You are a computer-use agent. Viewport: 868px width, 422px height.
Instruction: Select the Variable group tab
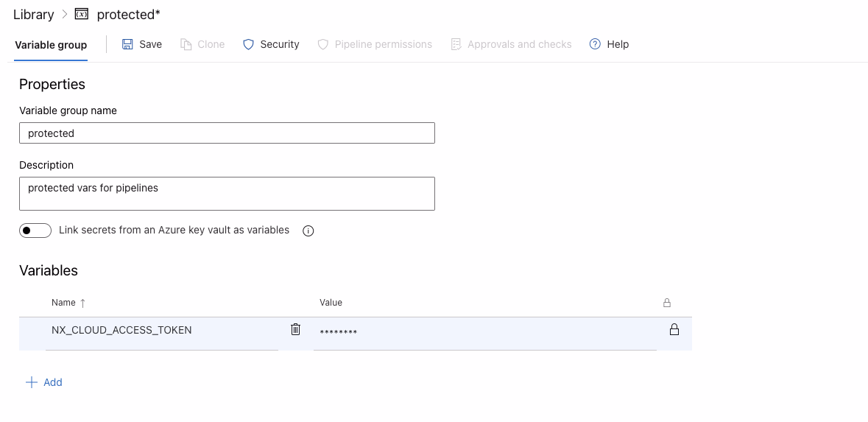(51, 45)
